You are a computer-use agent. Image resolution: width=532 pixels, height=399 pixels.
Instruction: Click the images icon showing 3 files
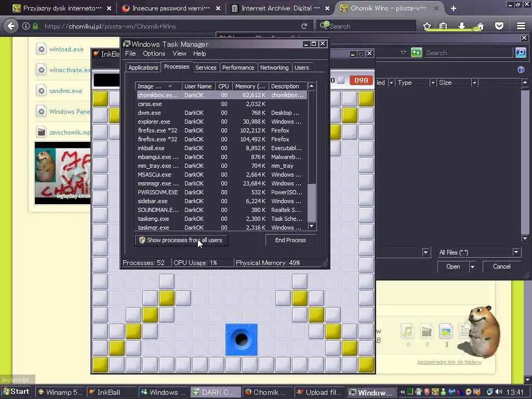(446, 331)
